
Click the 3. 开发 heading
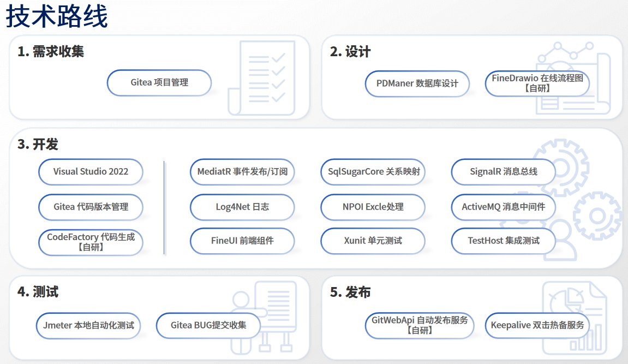click(38, 145)
